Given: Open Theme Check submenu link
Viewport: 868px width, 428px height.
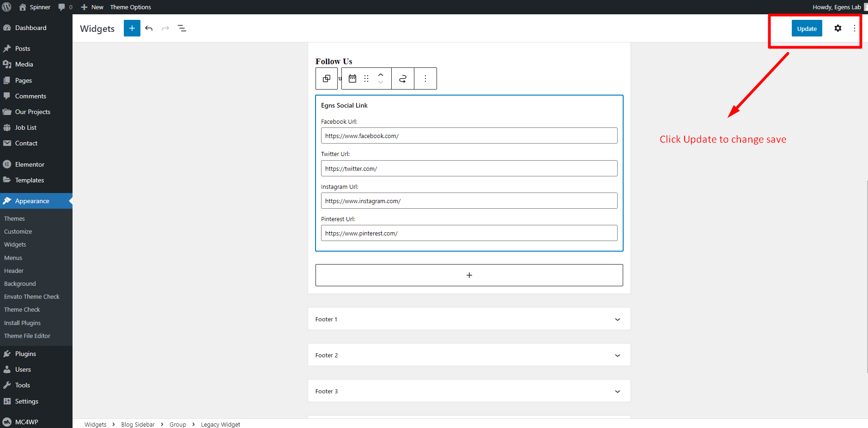Looking at the screenshot, I should (22, 309).
